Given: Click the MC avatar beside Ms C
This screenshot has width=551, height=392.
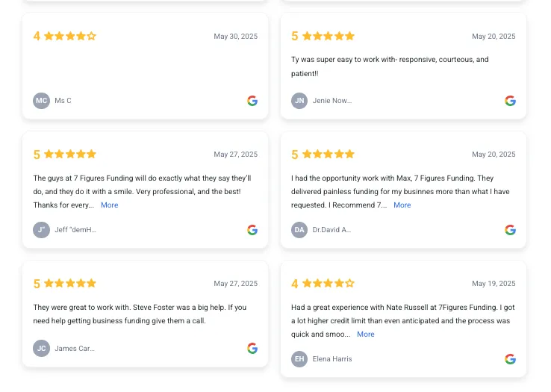Looking at the screenshot, I should tap(42, 101).
